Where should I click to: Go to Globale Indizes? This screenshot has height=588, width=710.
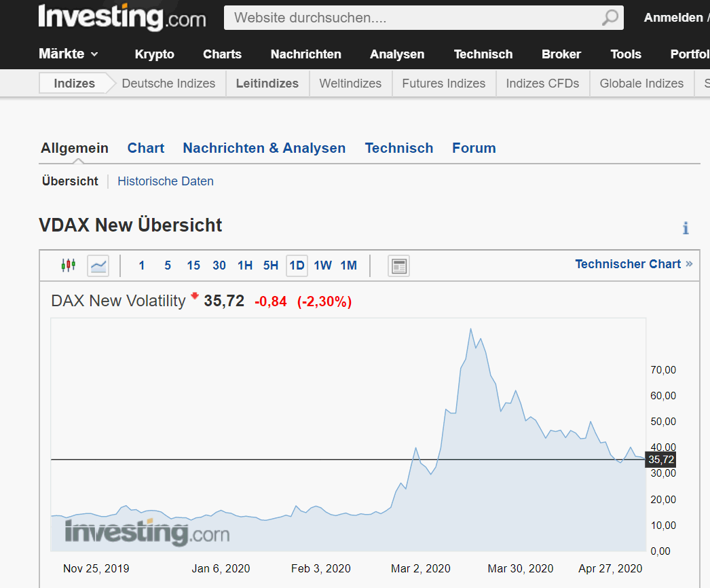(x=641, y=84)
